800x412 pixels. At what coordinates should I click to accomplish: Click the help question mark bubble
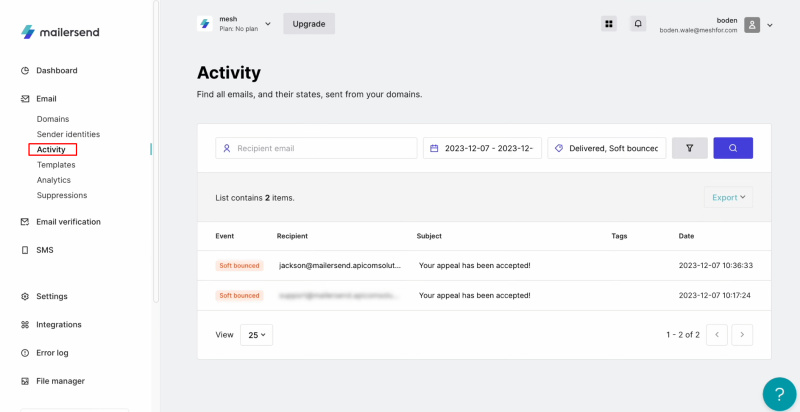(779, 393)
